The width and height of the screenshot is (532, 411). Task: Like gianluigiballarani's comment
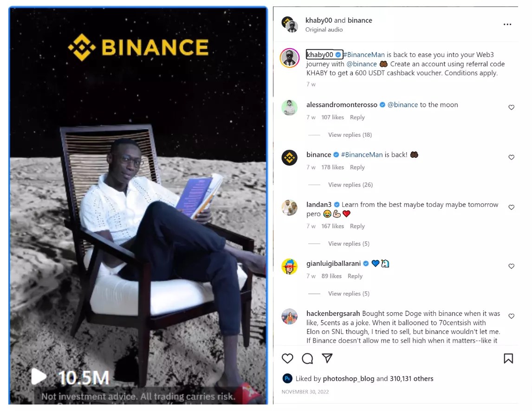click(x=511, y=266)
